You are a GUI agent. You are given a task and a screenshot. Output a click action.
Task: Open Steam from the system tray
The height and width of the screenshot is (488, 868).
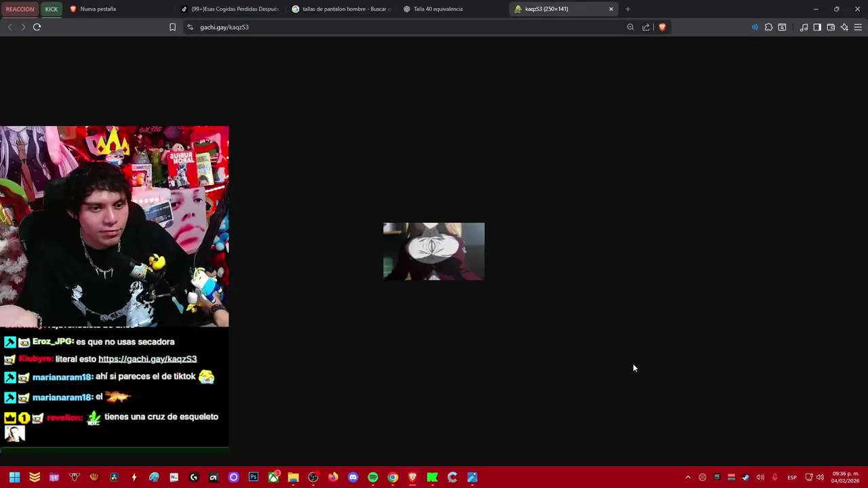pyautogui.click(x=745, y=477)
